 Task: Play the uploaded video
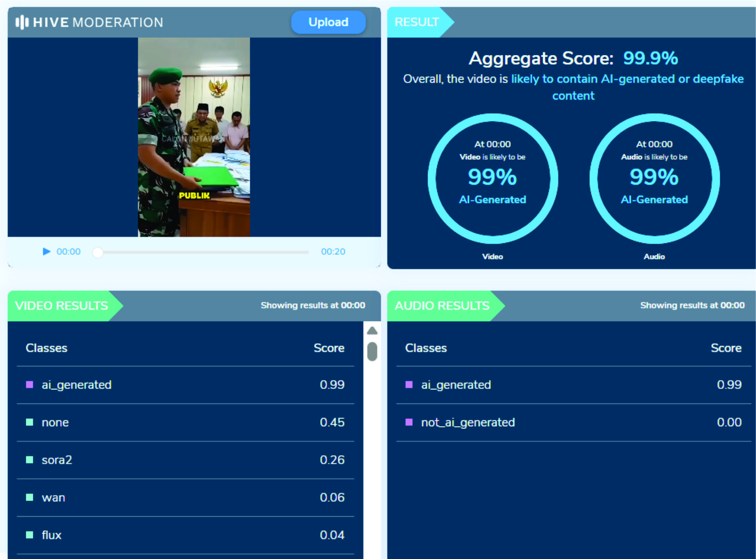(x=46, y=252)
